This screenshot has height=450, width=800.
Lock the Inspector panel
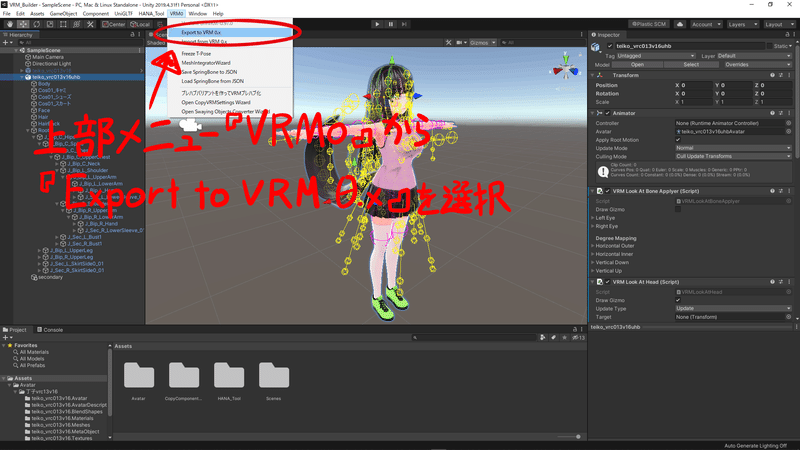pos(787,35)
